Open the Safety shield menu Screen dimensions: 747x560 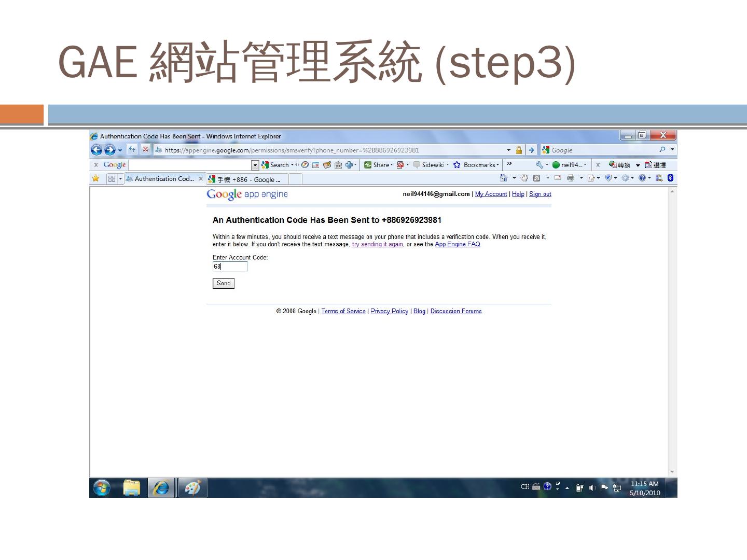point(611,178)
